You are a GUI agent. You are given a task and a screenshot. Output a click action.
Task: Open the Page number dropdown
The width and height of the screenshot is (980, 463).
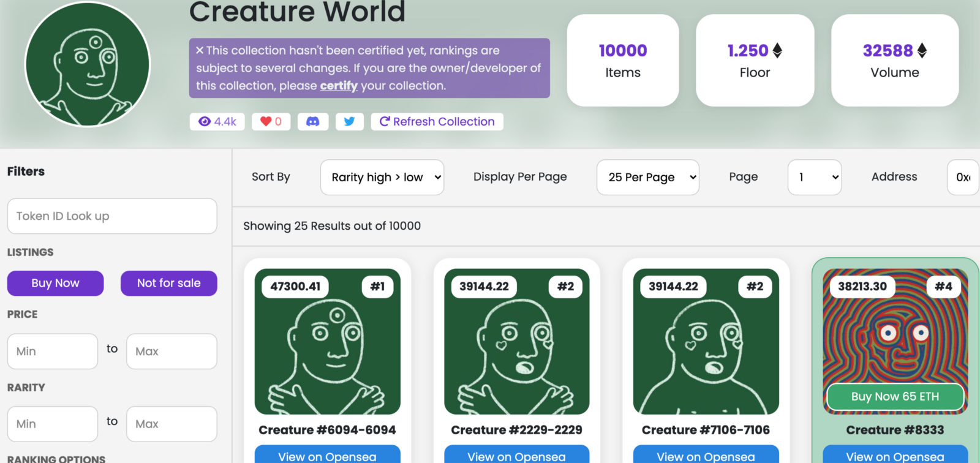[815, 177]
